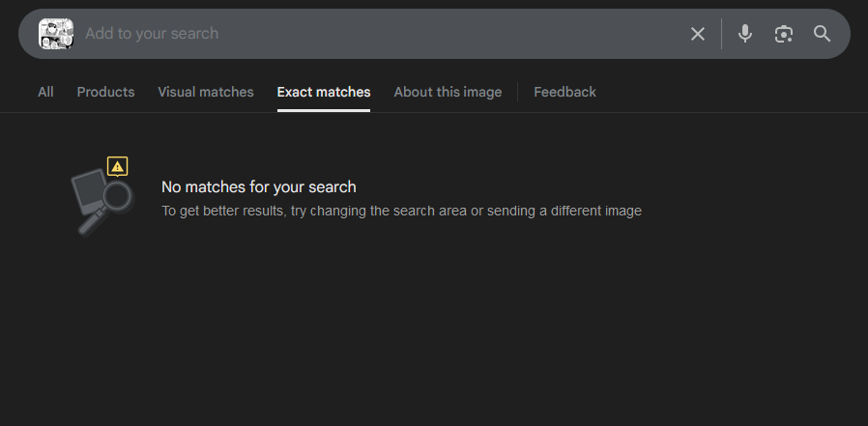Image resolution: width=868 pixels, height=426 pixels.
Task: Submit with the magnifying glass search icon
Action: [x=823, y=34]
